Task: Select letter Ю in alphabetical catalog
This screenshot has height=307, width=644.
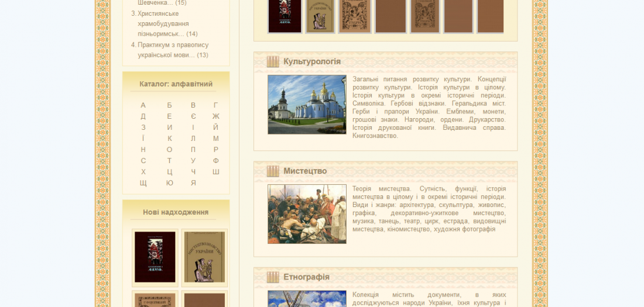Action: pos(169,183)
